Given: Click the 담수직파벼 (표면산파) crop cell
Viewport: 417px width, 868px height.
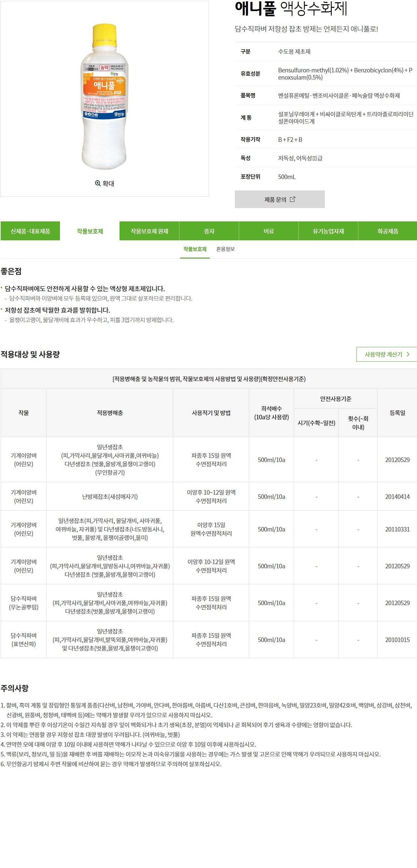Looking at the screenshot, I should (23, 639).
